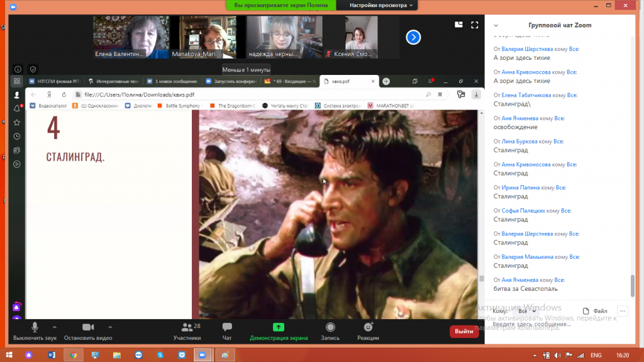
Task: Click the encryption shield icon
Action: (x=33, y=69)
